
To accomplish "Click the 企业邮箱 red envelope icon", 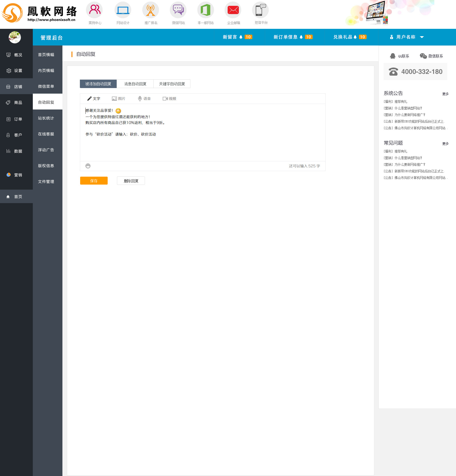I will click(233, 10).
